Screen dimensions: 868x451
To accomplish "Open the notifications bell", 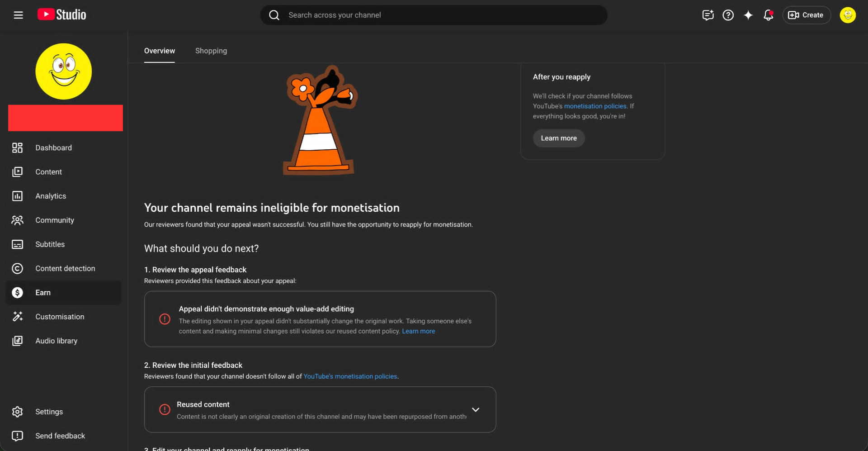I will click(x=768, y=15).
